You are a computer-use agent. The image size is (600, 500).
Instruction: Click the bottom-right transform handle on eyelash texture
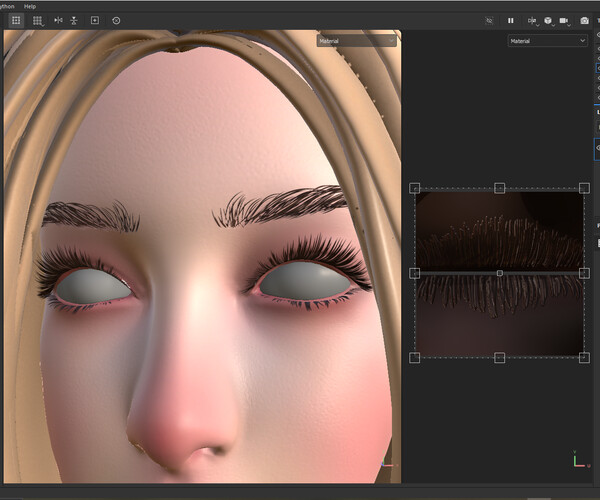(584, 358)
